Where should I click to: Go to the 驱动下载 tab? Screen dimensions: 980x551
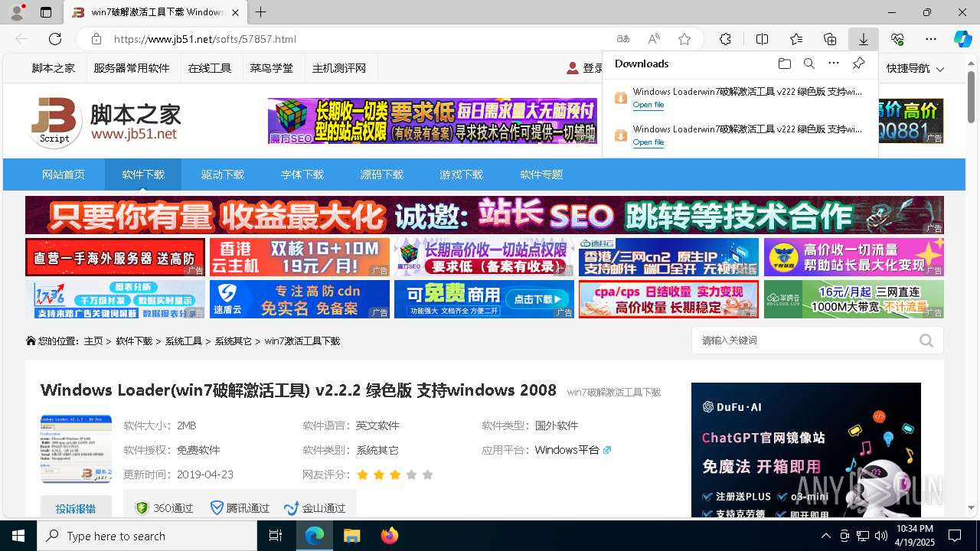click(223, 174)
